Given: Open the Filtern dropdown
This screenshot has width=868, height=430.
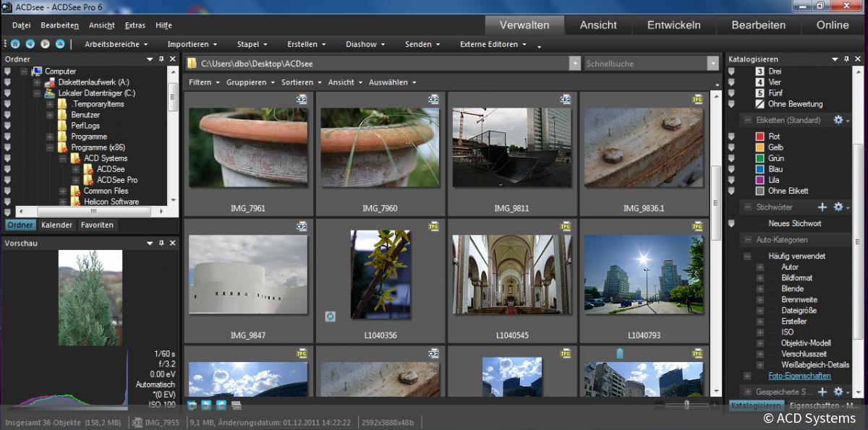Looking at the screenshot, I should (x=205, y=82).
